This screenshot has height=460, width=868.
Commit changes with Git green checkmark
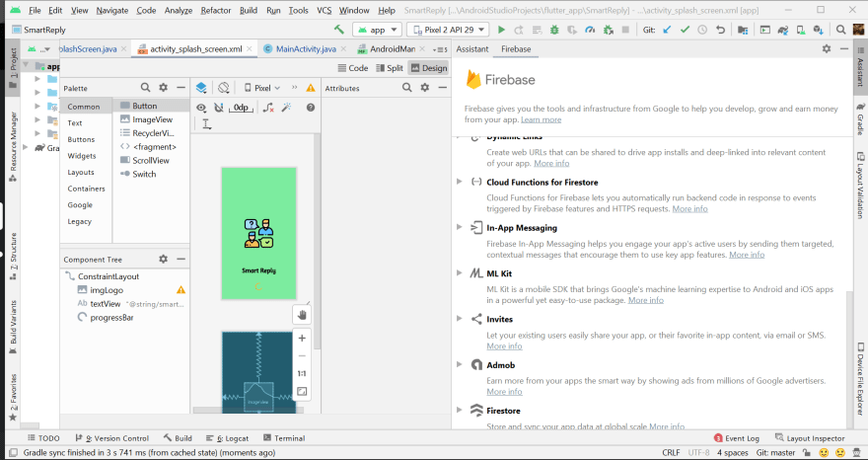[x=685, y=30]
